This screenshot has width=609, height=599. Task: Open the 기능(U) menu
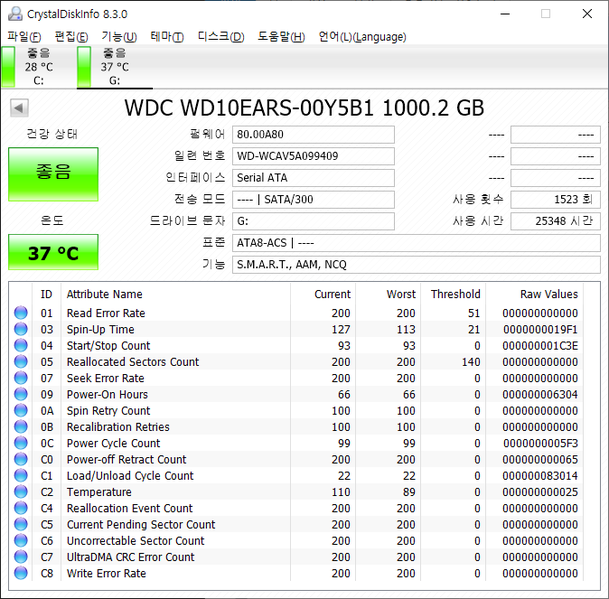119,37
